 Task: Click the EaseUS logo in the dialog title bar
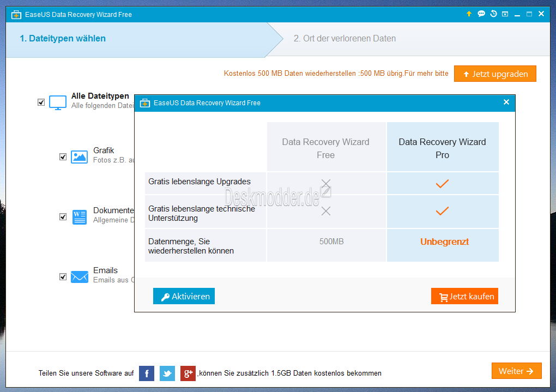[x=144, y=103]
